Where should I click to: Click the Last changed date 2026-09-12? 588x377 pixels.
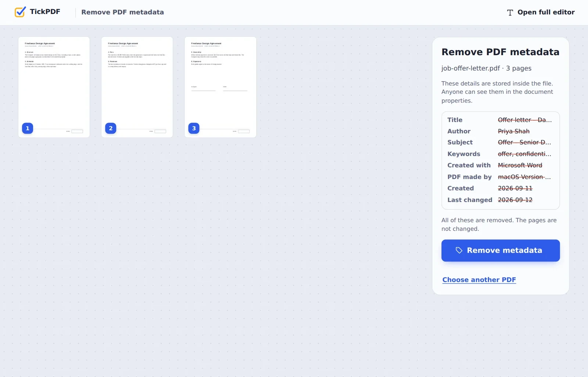pyautogui.click(x=515, y=200)
